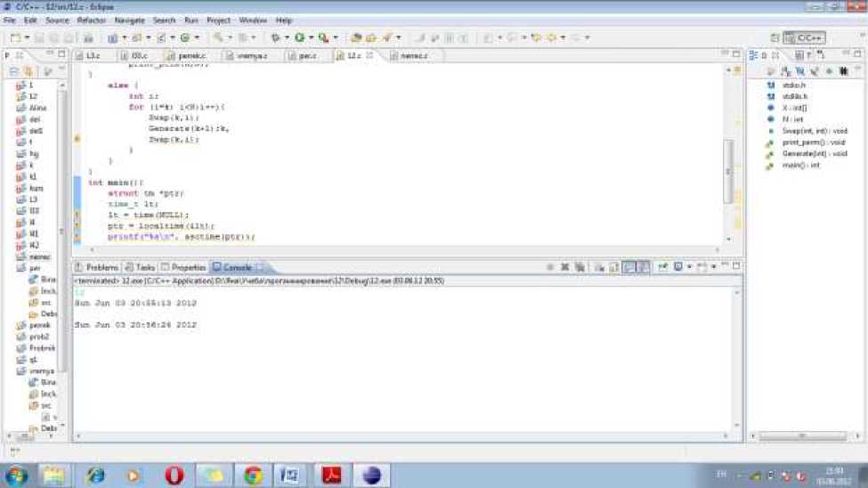The height and width of the screenshot is (488, 868).
Task: Toggle Scroll Lock in Console toolbar
Action: tap(614, 267)
